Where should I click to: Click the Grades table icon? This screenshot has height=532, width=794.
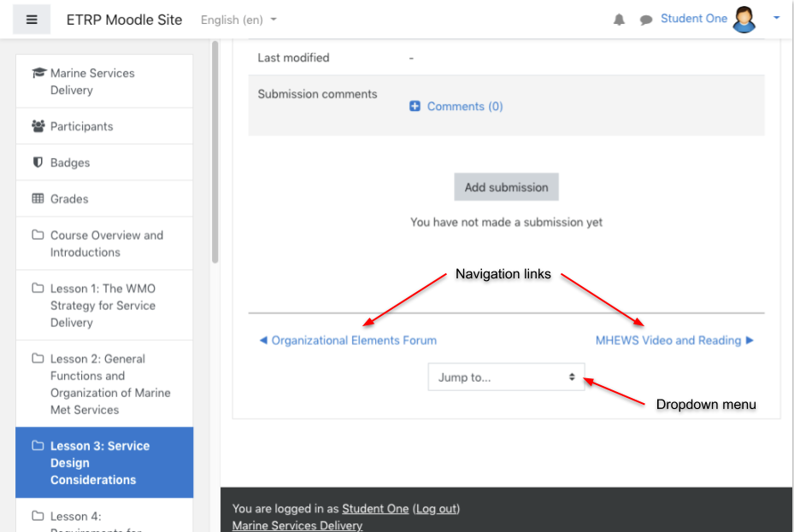[38, 198]
